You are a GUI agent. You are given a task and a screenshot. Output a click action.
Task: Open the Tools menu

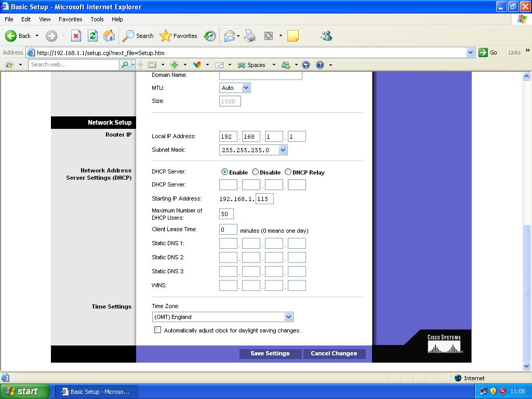click(97, 19)
